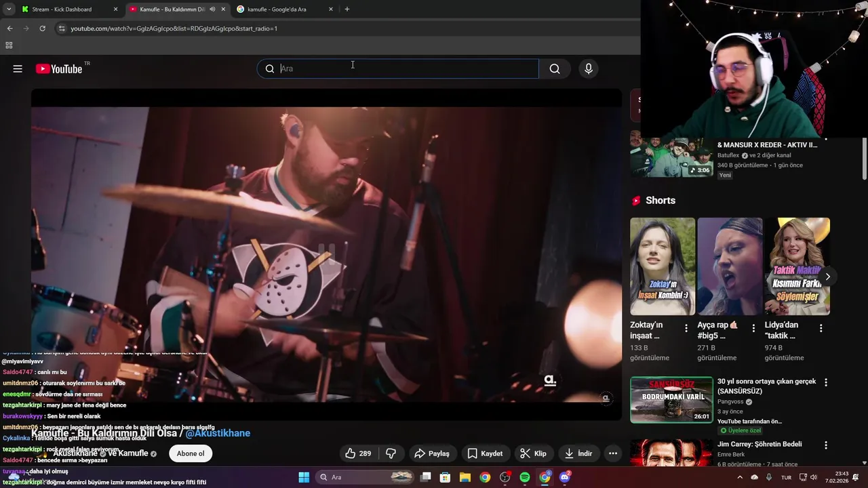Open File Explorer from taskbar
The width and height of the screenshot is (868, 488).
point(465,477)
